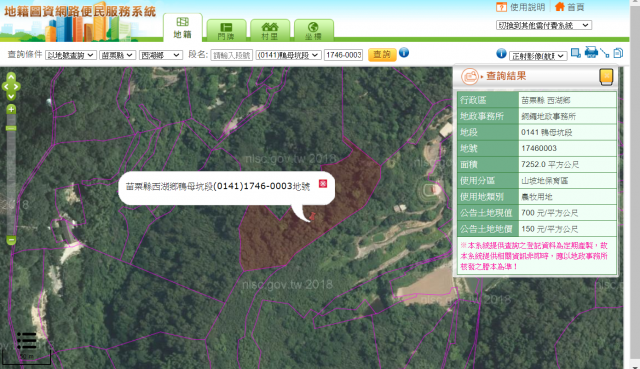Image resolution: width=640 pixels, height=369 pixels.
Task: Open basemap dropdown 正射影像
Action: point(538,56)
